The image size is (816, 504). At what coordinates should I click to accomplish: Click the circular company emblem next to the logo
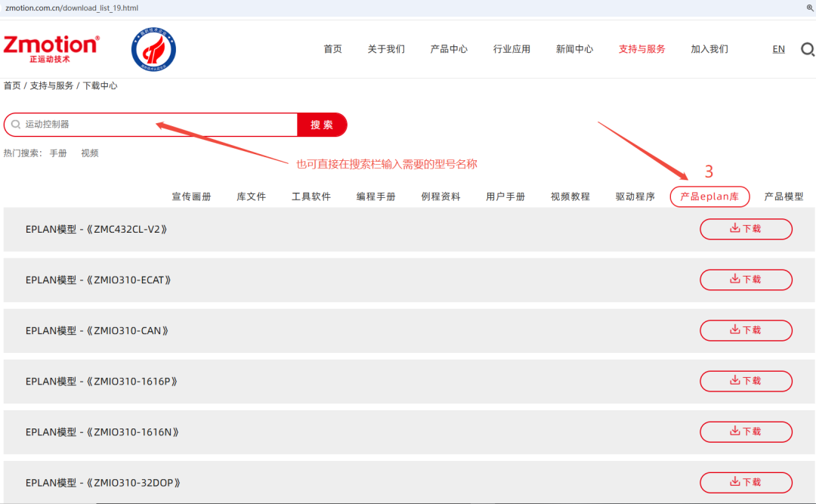click(153, 48)
